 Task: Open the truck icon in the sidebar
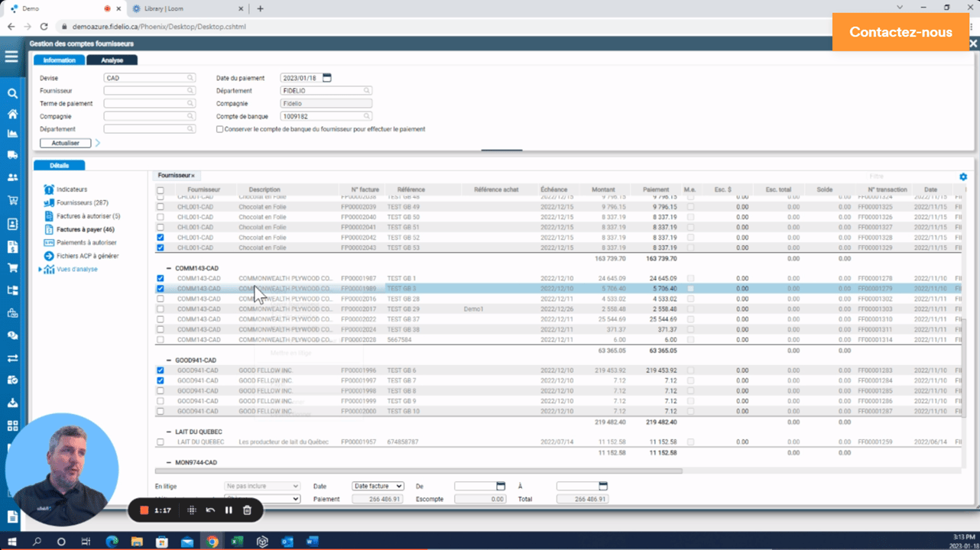[x=12, y=155]
